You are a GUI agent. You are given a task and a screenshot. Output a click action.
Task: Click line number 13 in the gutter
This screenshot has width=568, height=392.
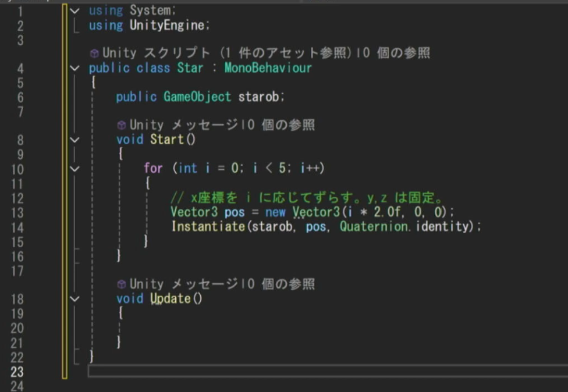(17, 212)
